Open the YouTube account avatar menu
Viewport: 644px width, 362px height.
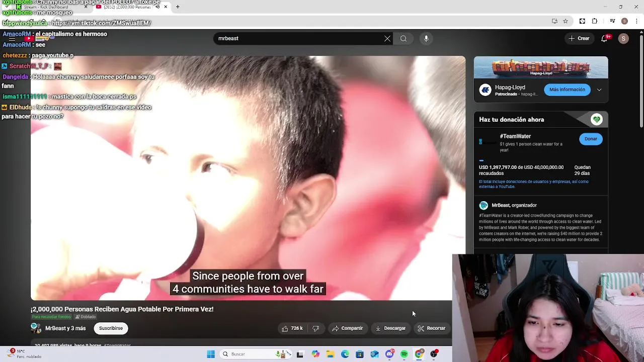(623, 39)
